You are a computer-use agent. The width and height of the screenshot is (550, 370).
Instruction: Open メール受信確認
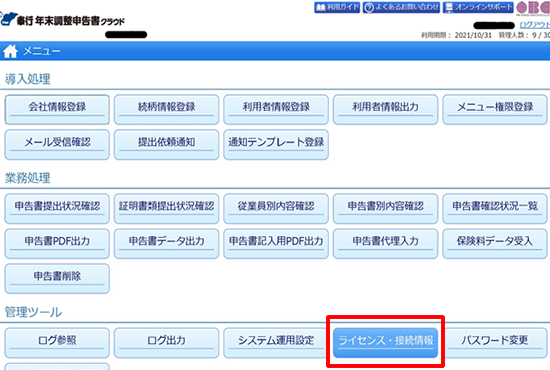(x=57, y=144)
